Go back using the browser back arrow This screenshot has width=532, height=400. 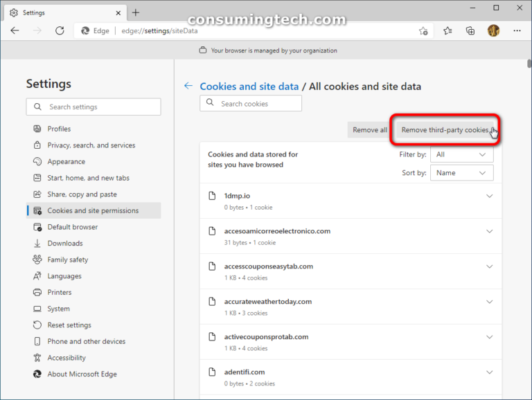[15, 31]
